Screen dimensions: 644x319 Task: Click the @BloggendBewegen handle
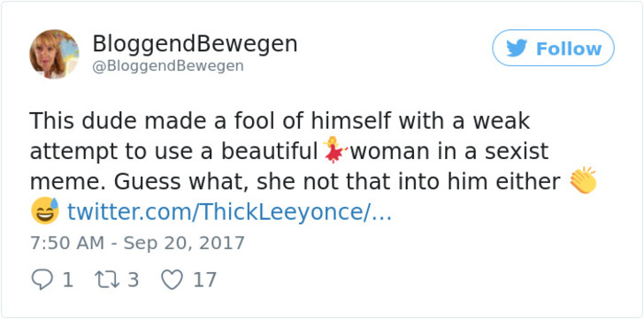tap(168, 66)
